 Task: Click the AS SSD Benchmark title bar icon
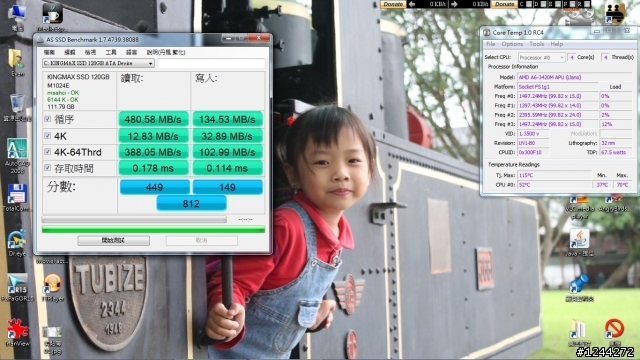(40, 40)
